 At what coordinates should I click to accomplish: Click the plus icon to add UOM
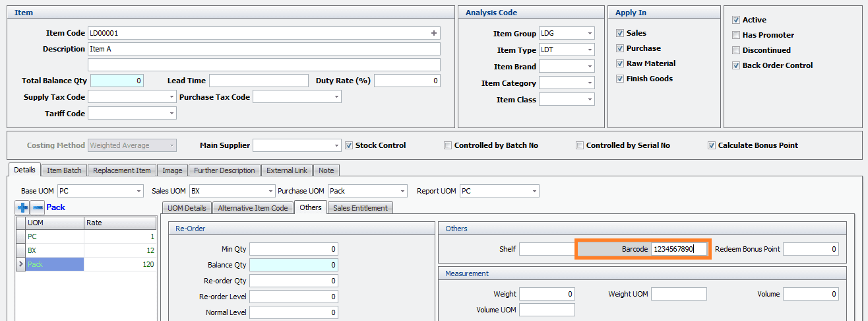23,207
